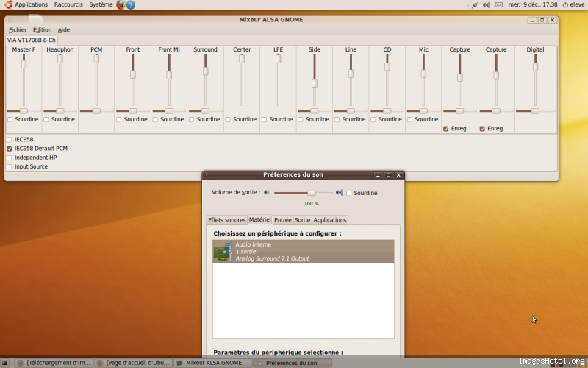The width and height of the screenshot is (588, 368).
Task: Click the Digital horizontal balance slider handle
Action: point(535,111)
